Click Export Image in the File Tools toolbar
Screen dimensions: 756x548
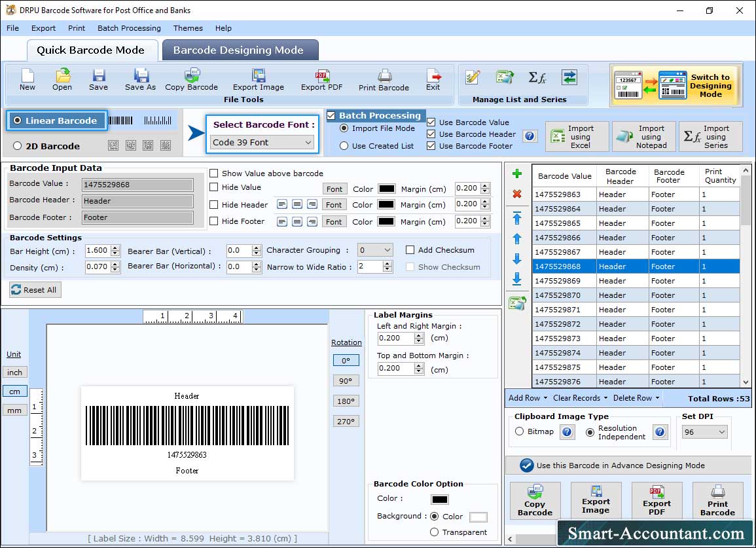(259, 80)
